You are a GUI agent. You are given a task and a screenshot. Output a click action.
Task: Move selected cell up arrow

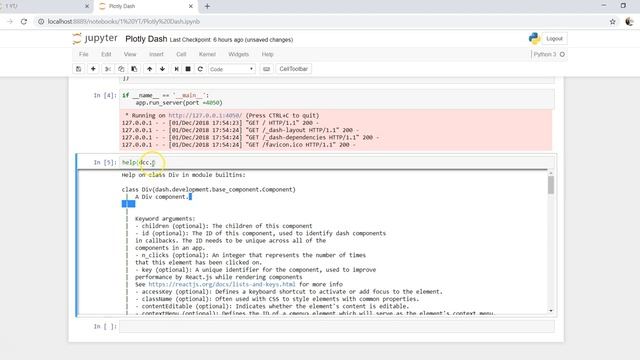149,69
